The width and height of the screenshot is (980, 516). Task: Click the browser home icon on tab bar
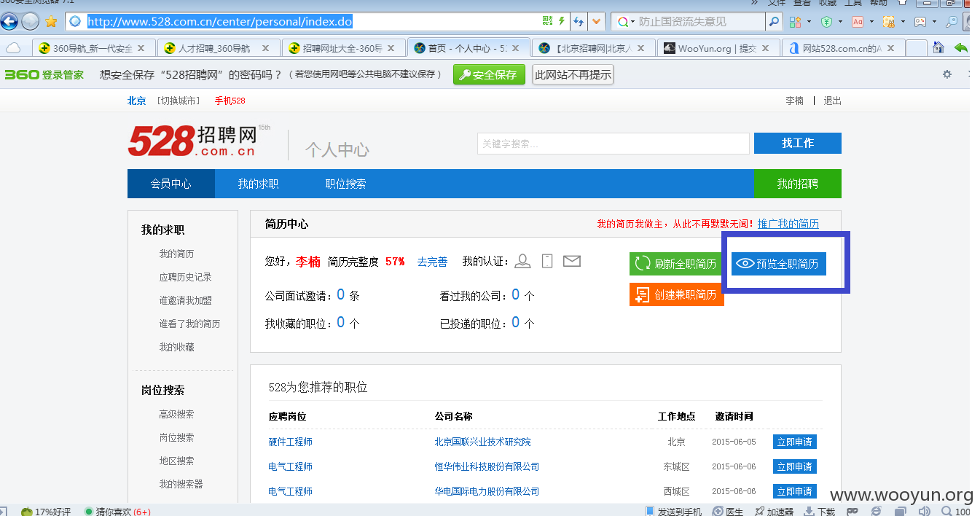tap(938, 47)
